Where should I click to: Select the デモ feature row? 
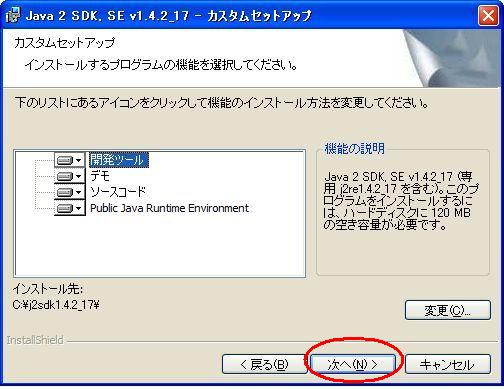pos(100,176)
